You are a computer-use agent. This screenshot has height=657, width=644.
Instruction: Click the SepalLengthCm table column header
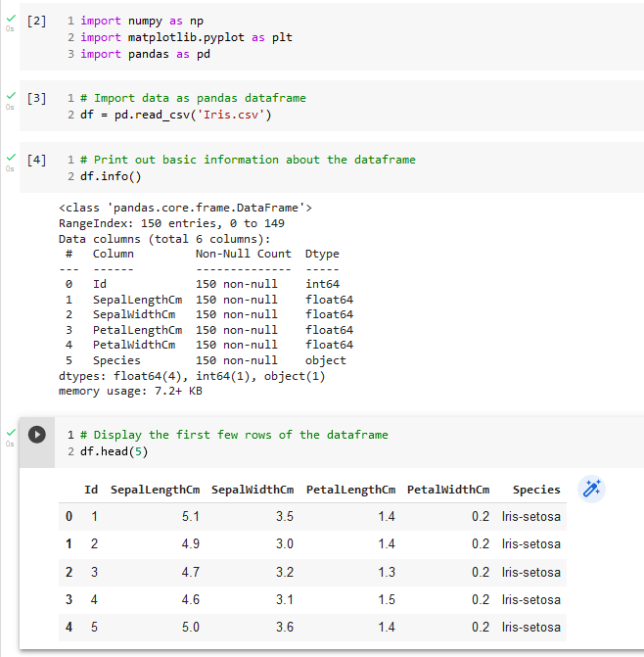pyautogui.click(x=155, y=490)
